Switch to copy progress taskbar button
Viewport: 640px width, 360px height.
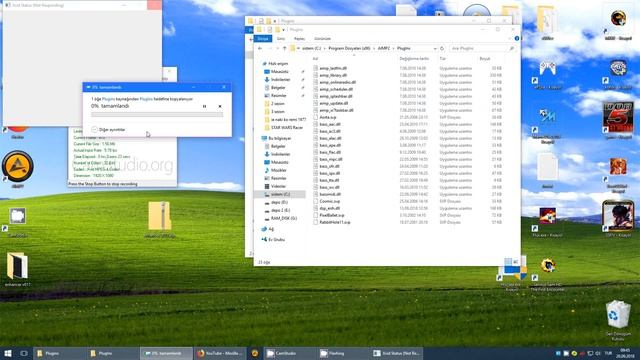tap(166, 353)
